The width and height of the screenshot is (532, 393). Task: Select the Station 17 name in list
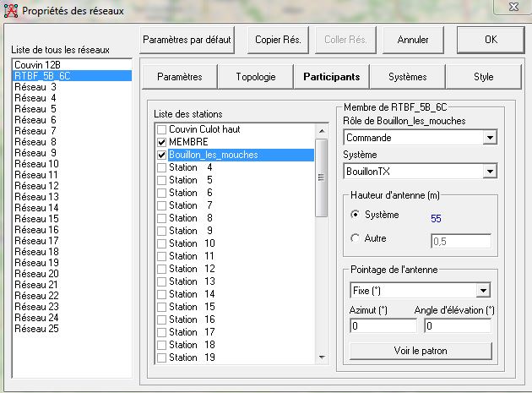[x=192, y=332]
